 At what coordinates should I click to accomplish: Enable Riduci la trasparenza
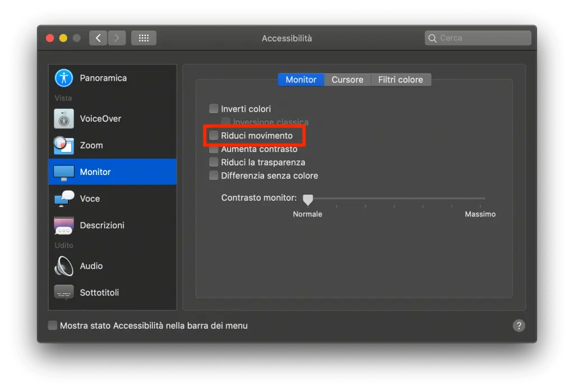pos(214,162)
